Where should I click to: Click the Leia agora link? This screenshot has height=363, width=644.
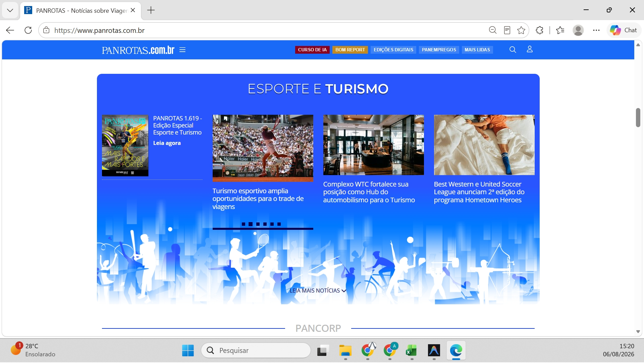pos(167,143)
